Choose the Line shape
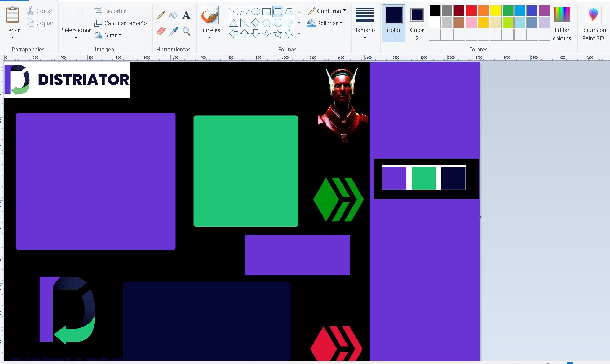The width and height of the screenshot is (610, 364). pyautogui.click(x=234, y=12)
